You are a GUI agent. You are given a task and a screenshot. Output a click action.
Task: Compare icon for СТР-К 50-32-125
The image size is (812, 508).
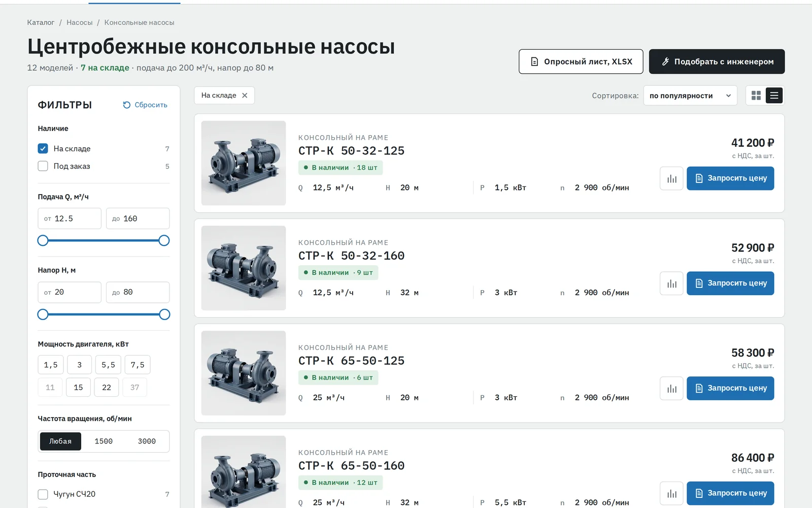point(671,178)
